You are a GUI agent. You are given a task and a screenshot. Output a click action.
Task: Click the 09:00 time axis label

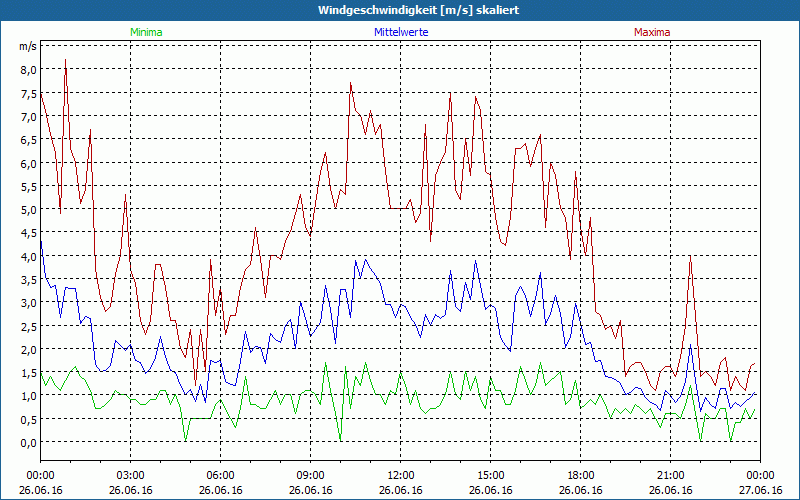coord(310,476)
